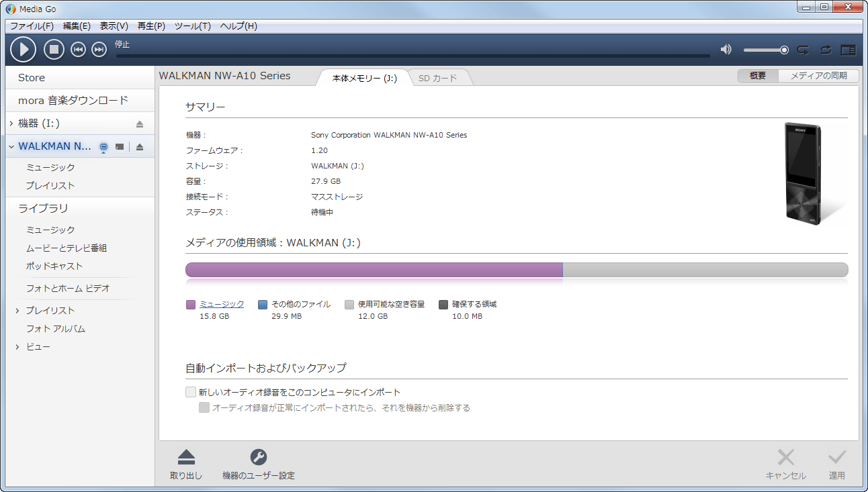Image resolution: width=868 pixels, height=492 pixels.
Task: Click the キャンセル button
Action: 785,464
